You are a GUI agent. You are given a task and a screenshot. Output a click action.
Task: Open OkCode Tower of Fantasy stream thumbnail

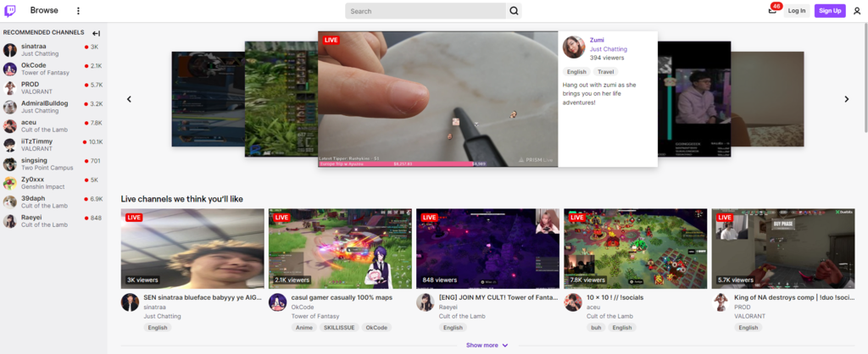point(341,248)
